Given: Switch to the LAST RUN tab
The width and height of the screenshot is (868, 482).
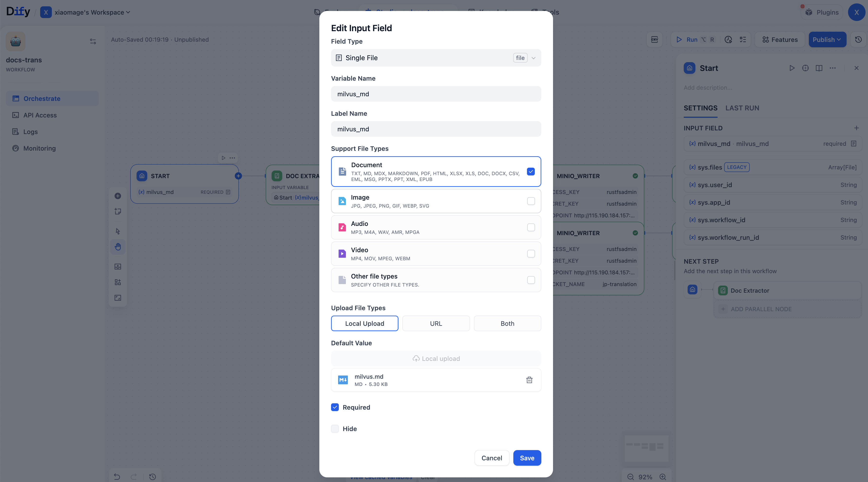Looking at the screenshot, I should point(742,108).
